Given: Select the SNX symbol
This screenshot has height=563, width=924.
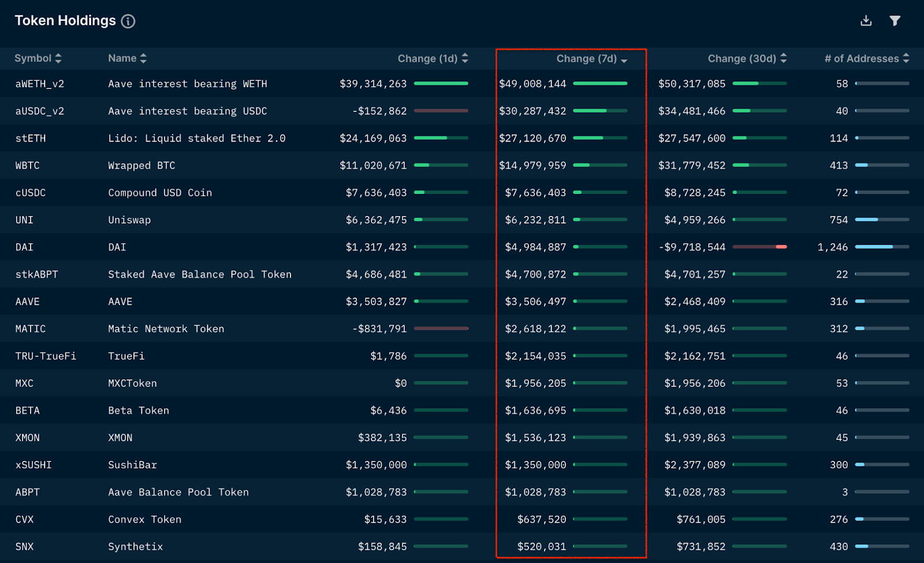Looking at the screenshot, I should click(24, 547).
